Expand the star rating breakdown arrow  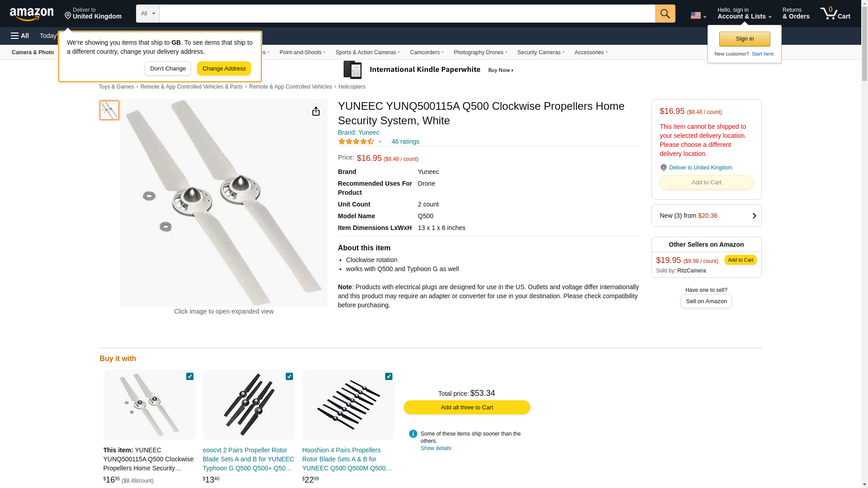380,142
